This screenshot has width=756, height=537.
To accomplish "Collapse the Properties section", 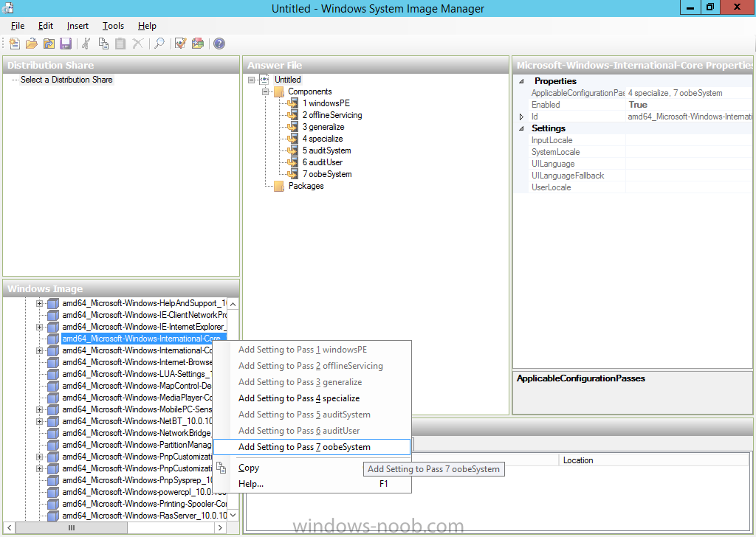I will [x=521, y=81].
